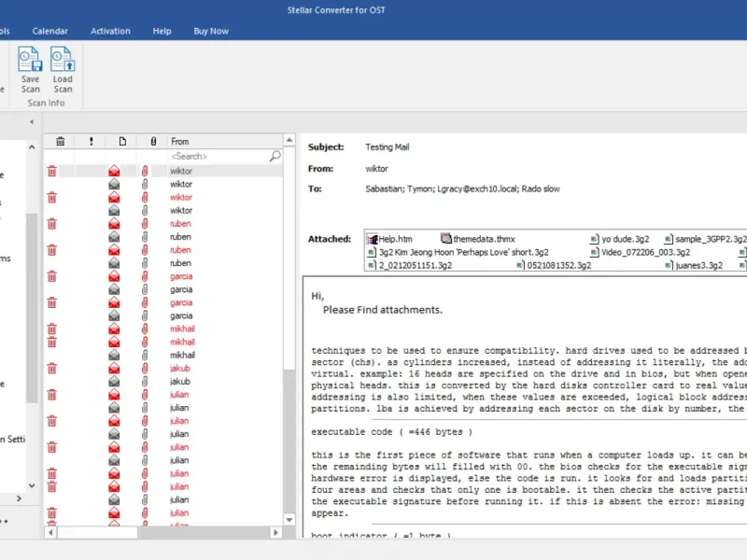Click the juanes3.3g2 attachment file icon
747x560 pixels.
669,265
